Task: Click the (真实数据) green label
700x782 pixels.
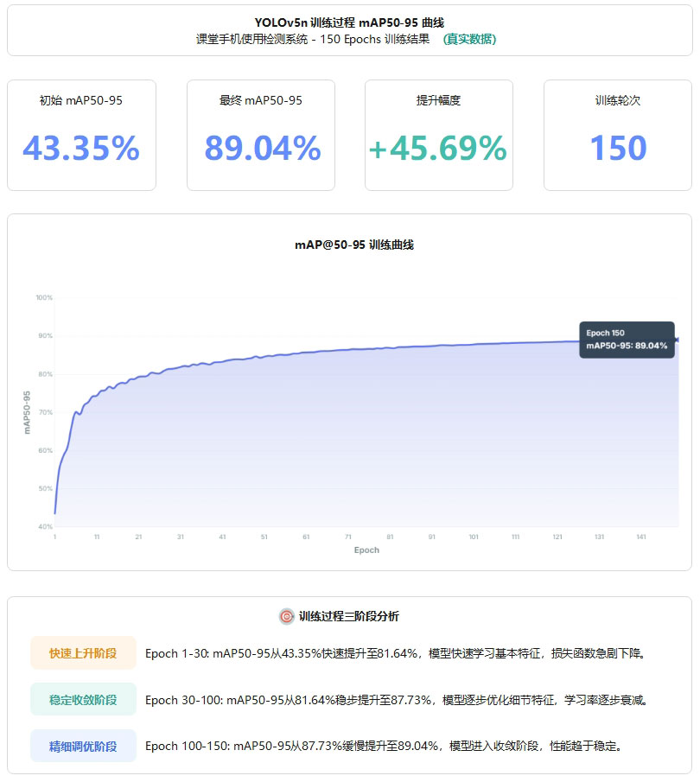Action: coord(469,39)
